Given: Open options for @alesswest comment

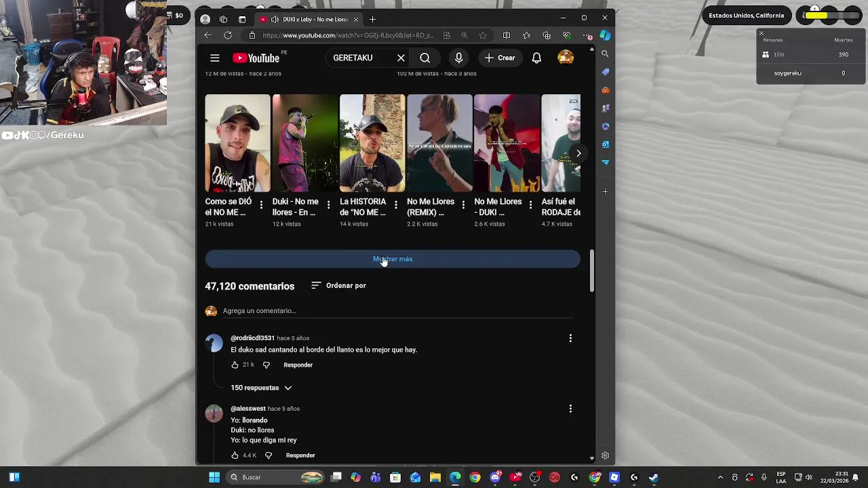Looking at the screenshot, I should tap(570, 409).
